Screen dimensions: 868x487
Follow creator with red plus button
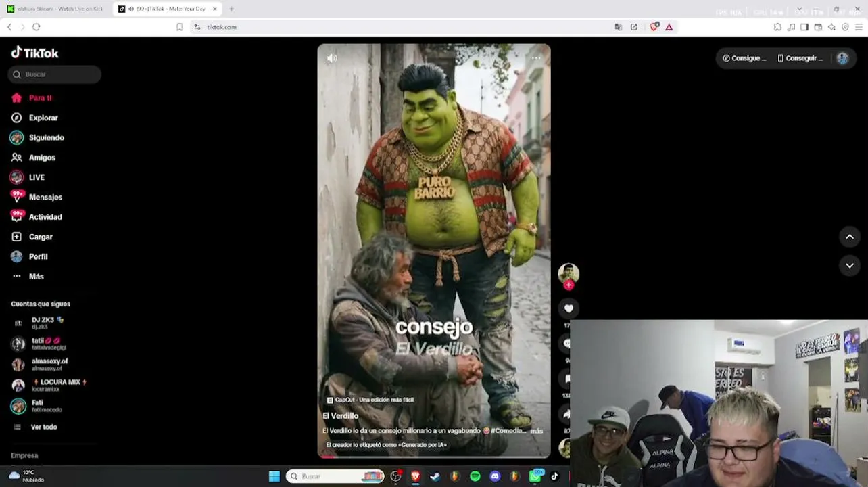(x=569, y=285)
